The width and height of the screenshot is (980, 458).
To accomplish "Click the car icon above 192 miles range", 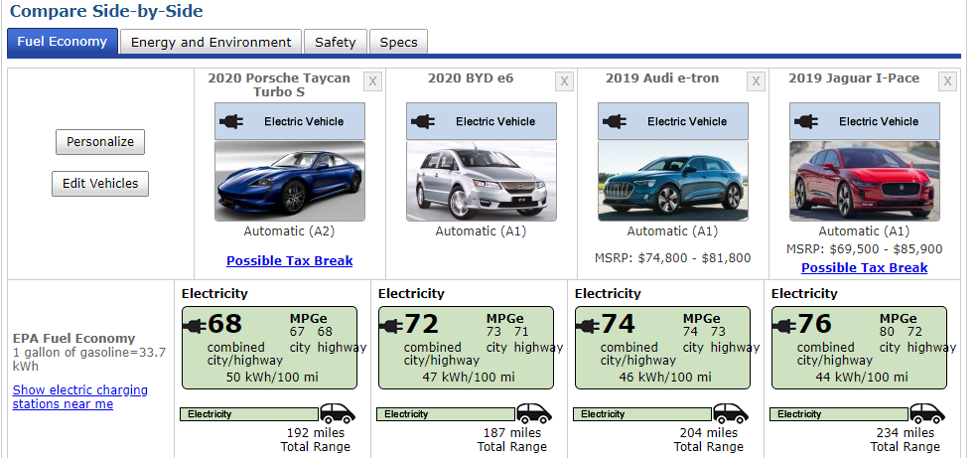I will click(338, 413).
